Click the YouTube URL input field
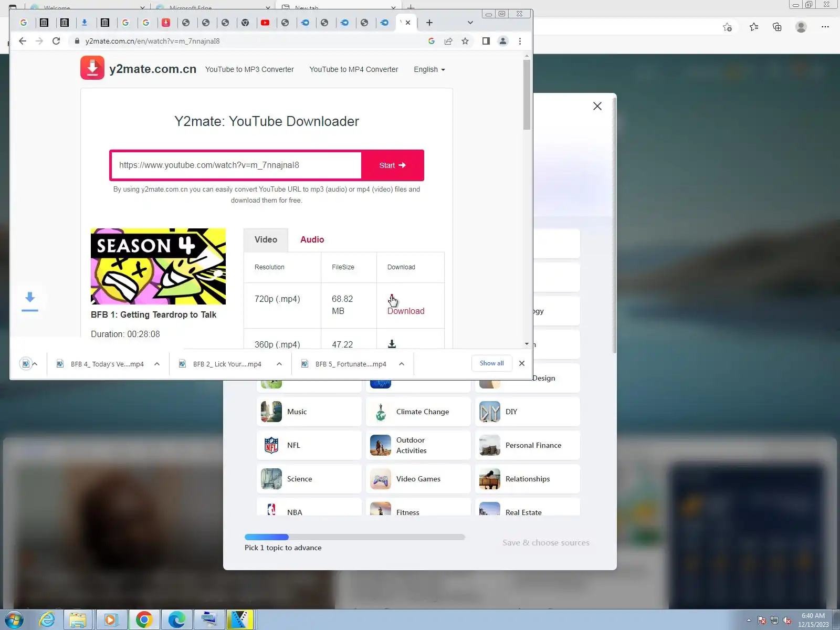 pos(236,165)
